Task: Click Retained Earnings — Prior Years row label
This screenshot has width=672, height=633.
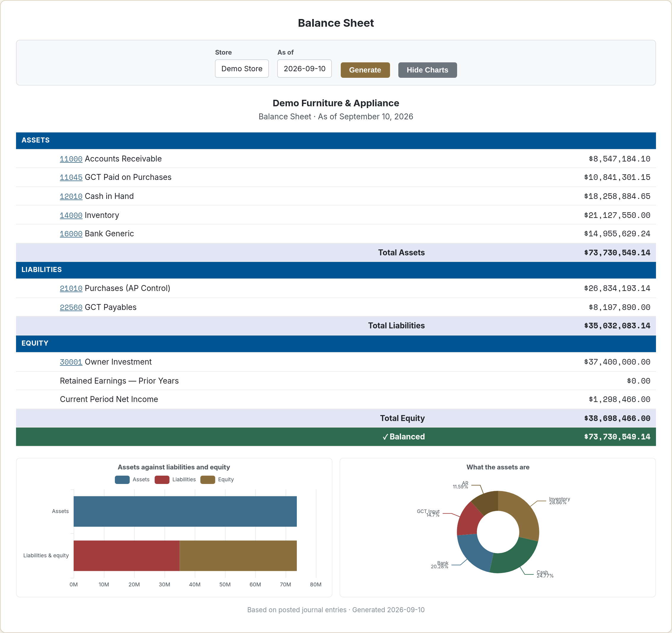Action: [119, 381]
